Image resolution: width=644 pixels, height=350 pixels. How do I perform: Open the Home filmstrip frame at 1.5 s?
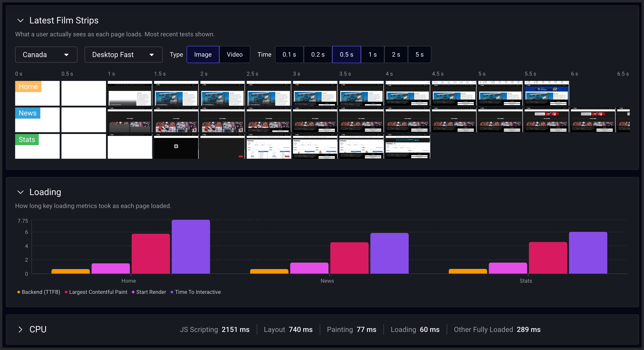click(x=176, y=93)
